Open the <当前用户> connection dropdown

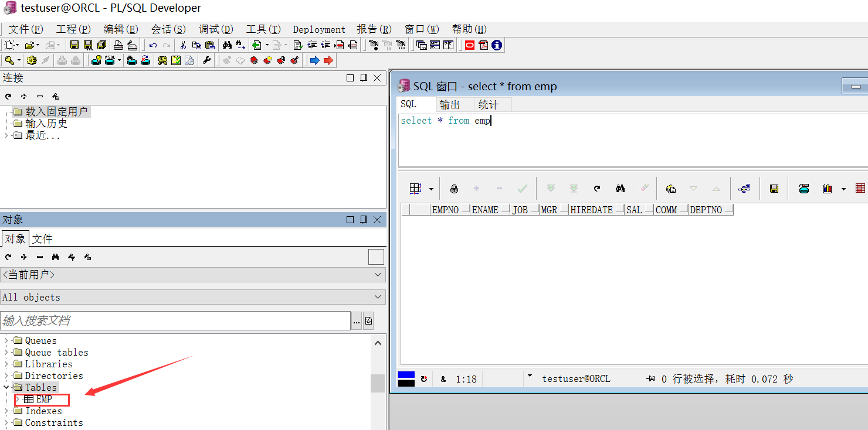coord(378,274)
